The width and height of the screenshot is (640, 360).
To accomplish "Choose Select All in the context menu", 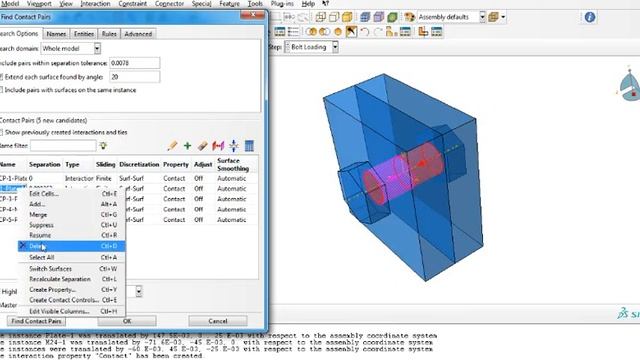I will pyautogui.click(x=71, y=257).
